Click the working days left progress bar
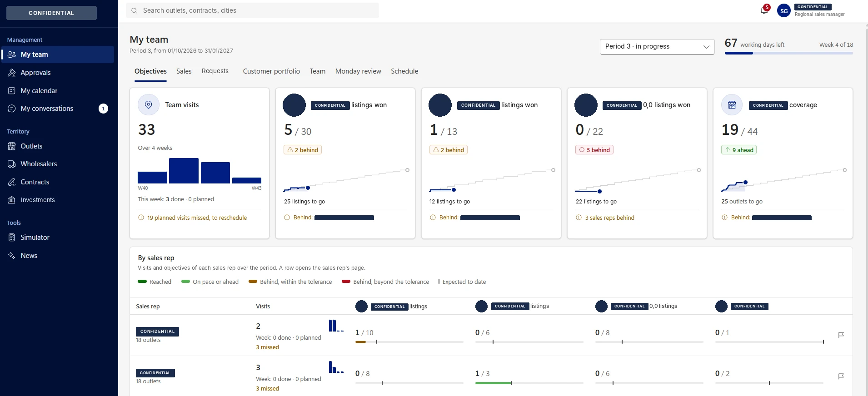This screenshot has height=396, width=868. click(789, 53)
